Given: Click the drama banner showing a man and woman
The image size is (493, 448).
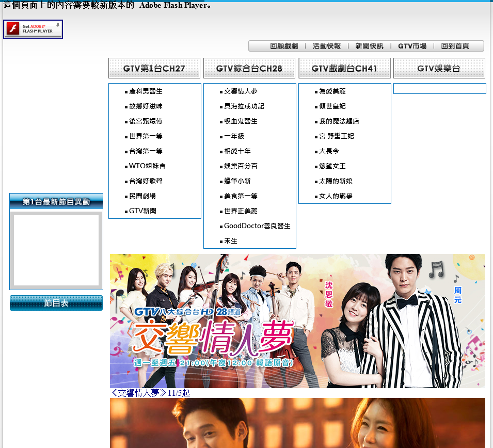Looking at the screenshot, I should tap(297, 423).
